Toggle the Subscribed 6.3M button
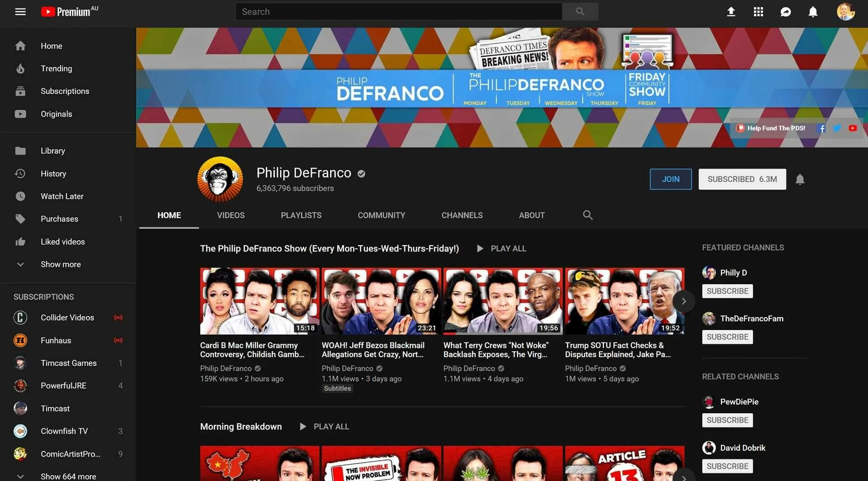The height and width of the screenshot is (481, 868). click(742, 179)
